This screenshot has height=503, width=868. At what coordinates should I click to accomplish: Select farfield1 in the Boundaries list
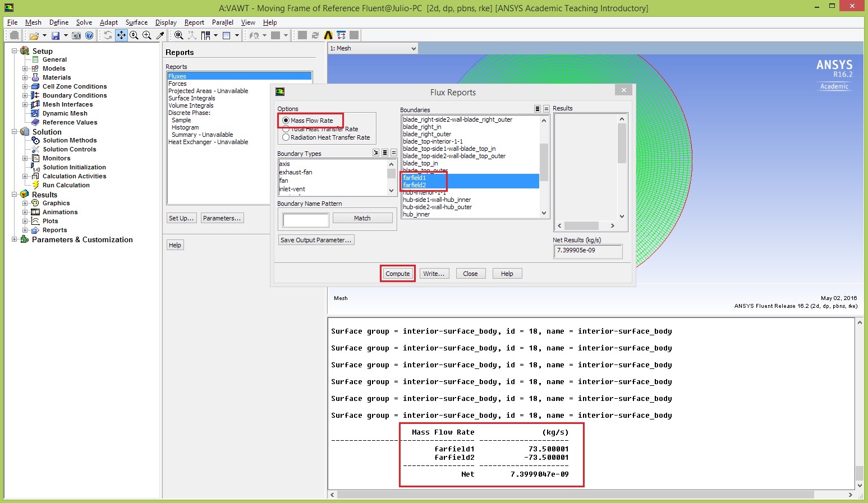click(470, 178)
